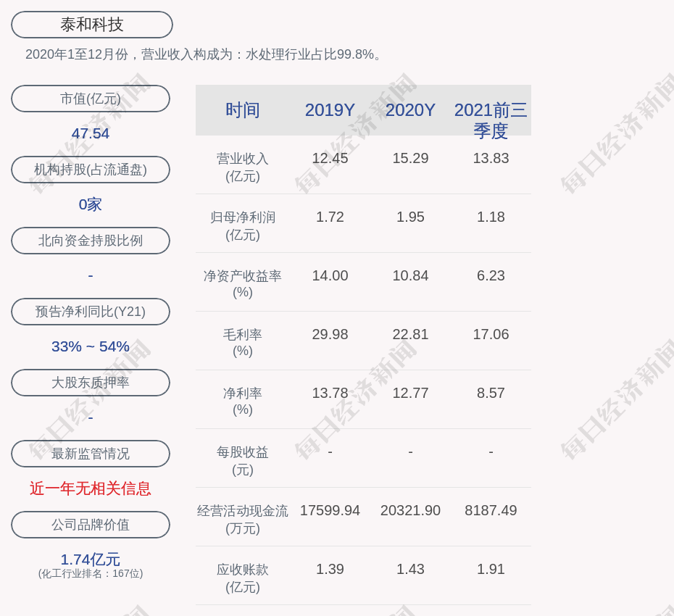Click the 经营活动现金流(万元) row label
The width and height of the screenshot is (674, 616).
(x=243, y=520)
